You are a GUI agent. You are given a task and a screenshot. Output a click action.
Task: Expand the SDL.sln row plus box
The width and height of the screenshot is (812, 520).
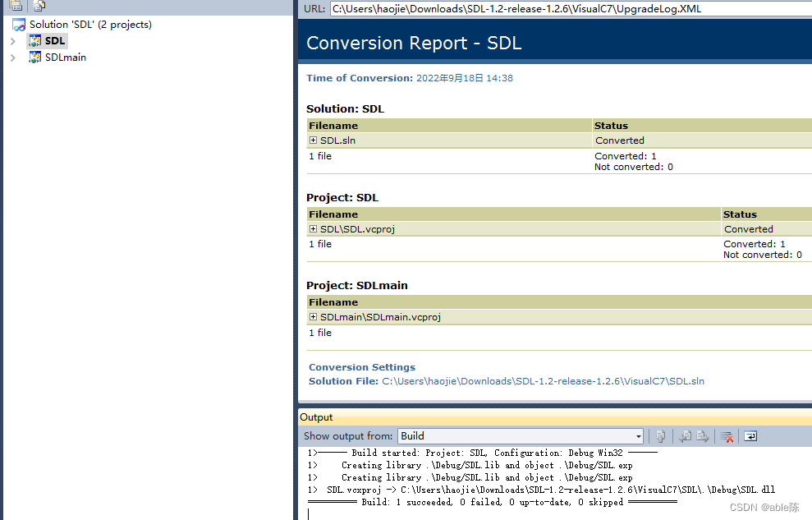[x=314, y=140]
